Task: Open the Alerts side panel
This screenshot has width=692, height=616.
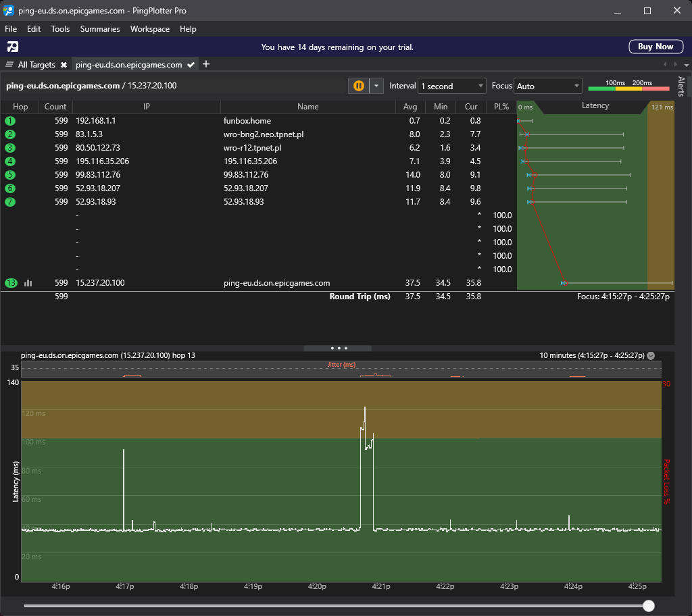Action: pos(681,86)
